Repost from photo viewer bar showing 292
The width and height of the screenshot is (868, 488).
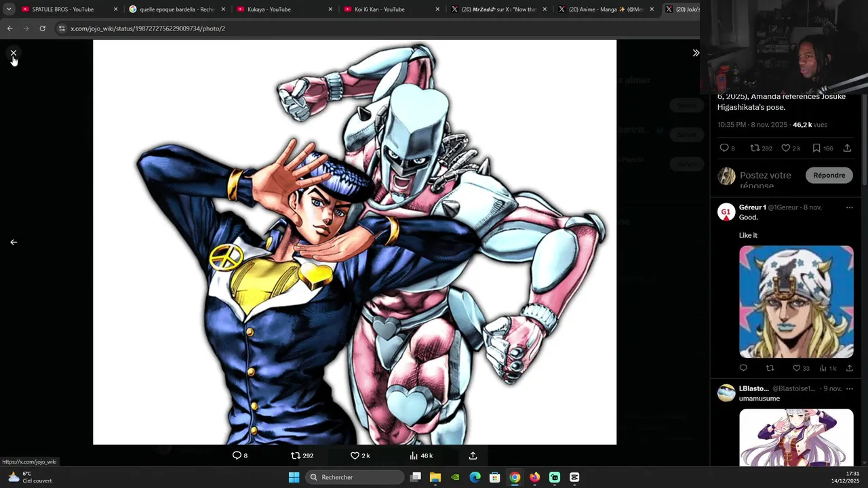click(302, 455)
